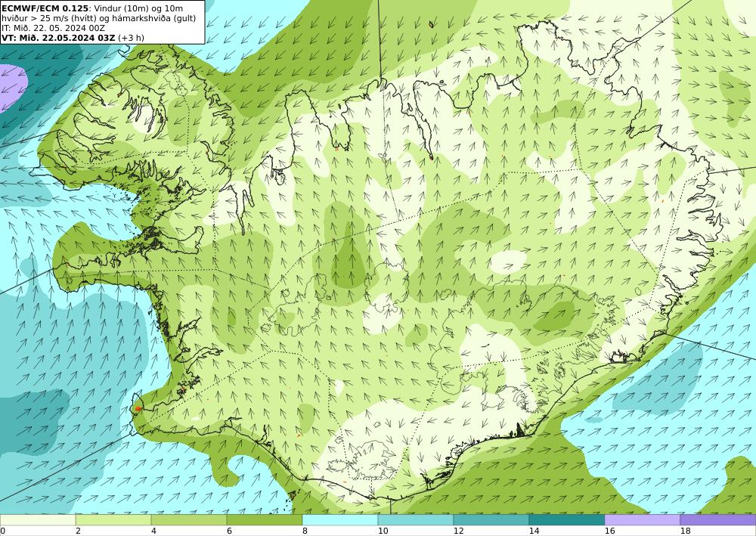This screenshot has height=536, width=756.
Task: Click the '10' label on the color scale
Action: (383, 531)
